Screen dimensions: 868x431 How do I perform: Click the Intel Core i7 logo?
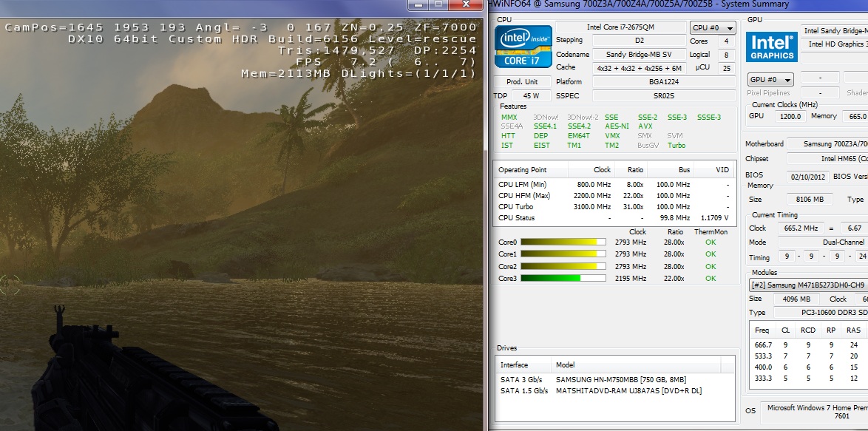[523, 47]
